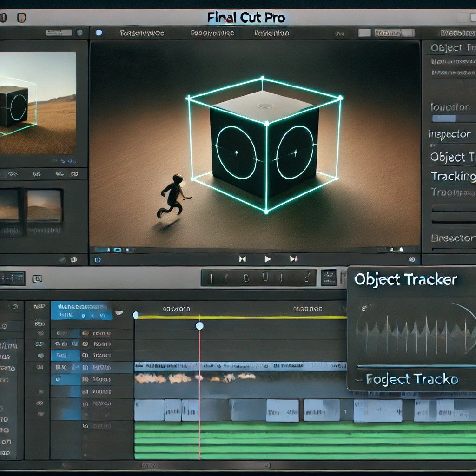Select the first tab label above the viewer

tap(142, 33)
